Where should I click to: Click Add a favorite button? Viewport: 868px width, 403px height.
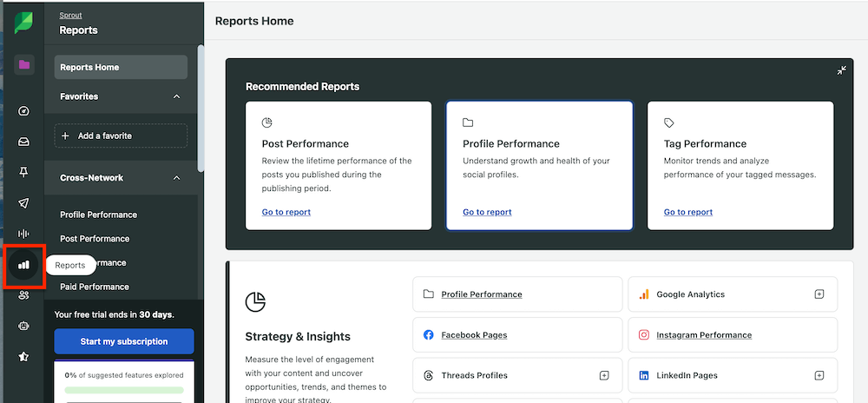point(121,135)
